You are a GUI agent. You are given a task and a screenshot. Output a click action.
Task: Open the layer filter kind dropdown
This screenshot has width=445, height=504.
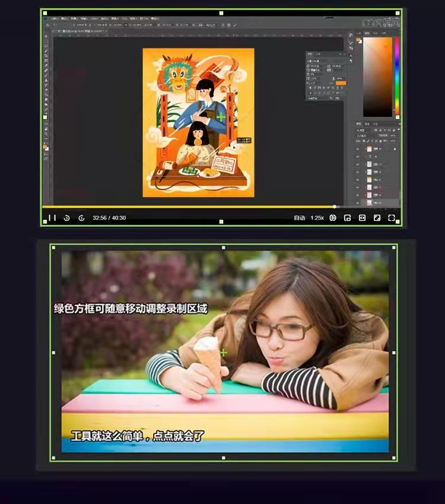[363, 130]
